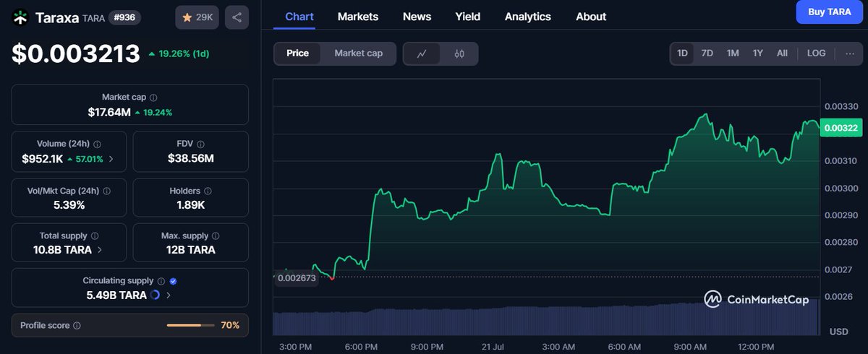The width and height of the screenshot is (868, 354).
Task: Open the share icon button
Action: click(237, 17)
